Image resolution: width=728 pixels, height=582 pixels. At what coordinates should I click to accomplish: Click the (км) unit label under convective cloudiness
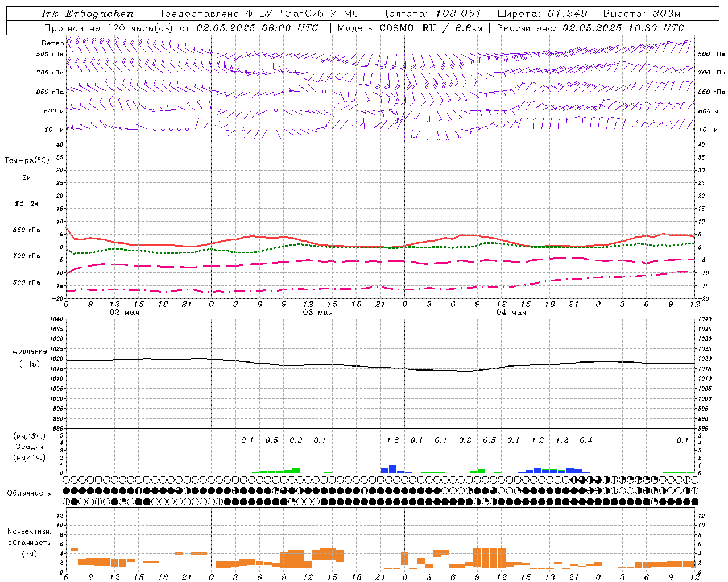click(x=30, y=553)
